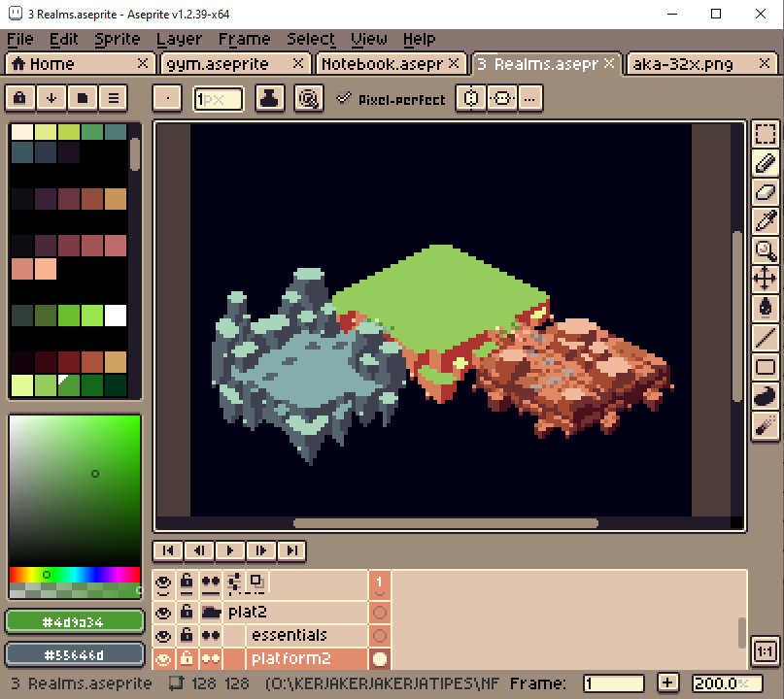
Task: Lock the platform2 layer
Action: 187,658
